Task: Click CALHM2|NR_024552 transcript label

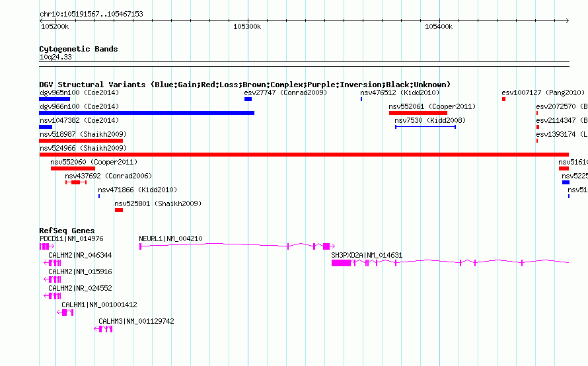Action: pyautogui.click(x=80, y=288)
